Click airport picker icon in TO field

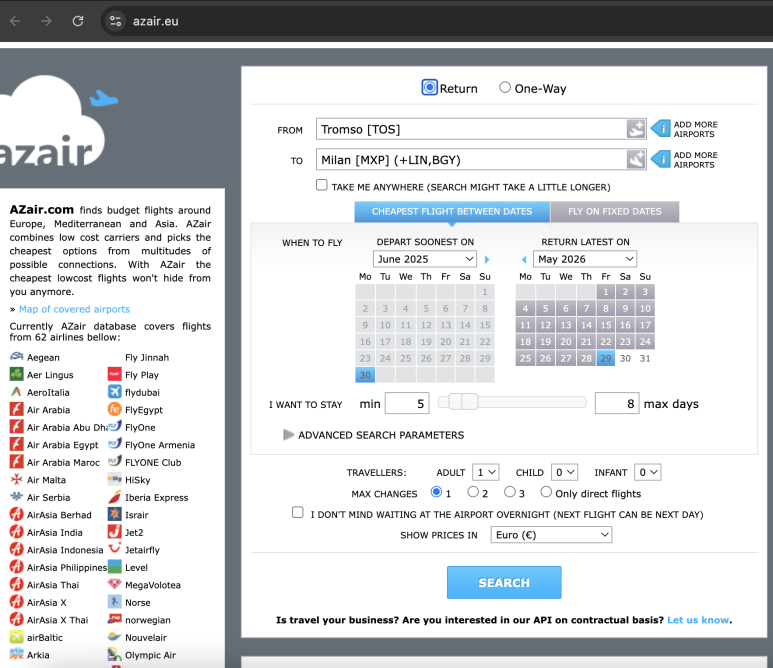coord(636,160)
